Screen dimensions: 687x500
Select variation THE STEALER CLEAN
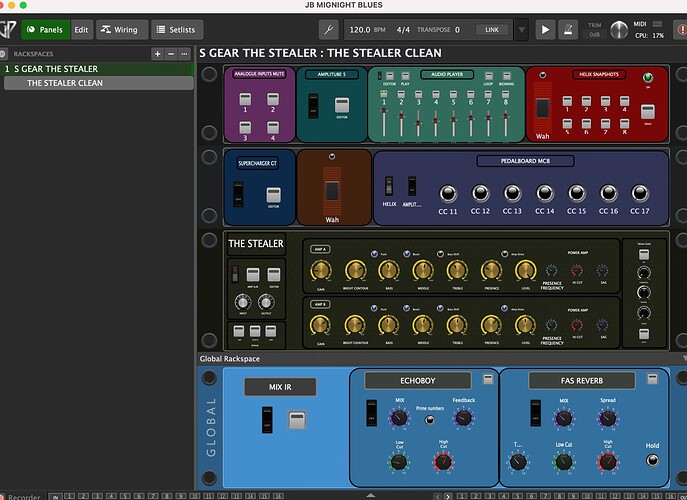click(99, 83)
